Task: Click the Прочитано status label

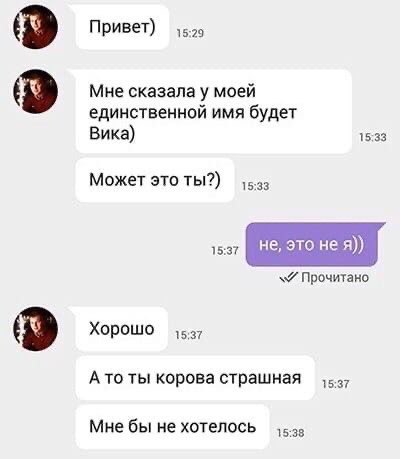Action: 335,277
